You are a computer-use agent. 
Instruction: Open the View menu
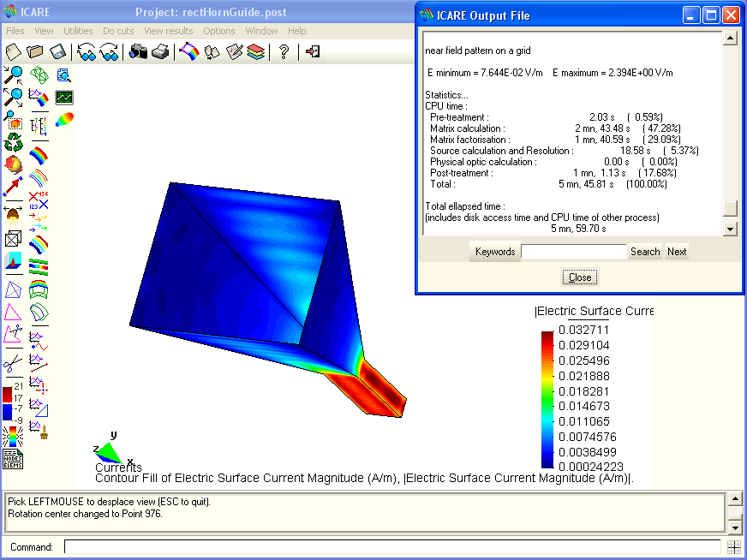44,31
